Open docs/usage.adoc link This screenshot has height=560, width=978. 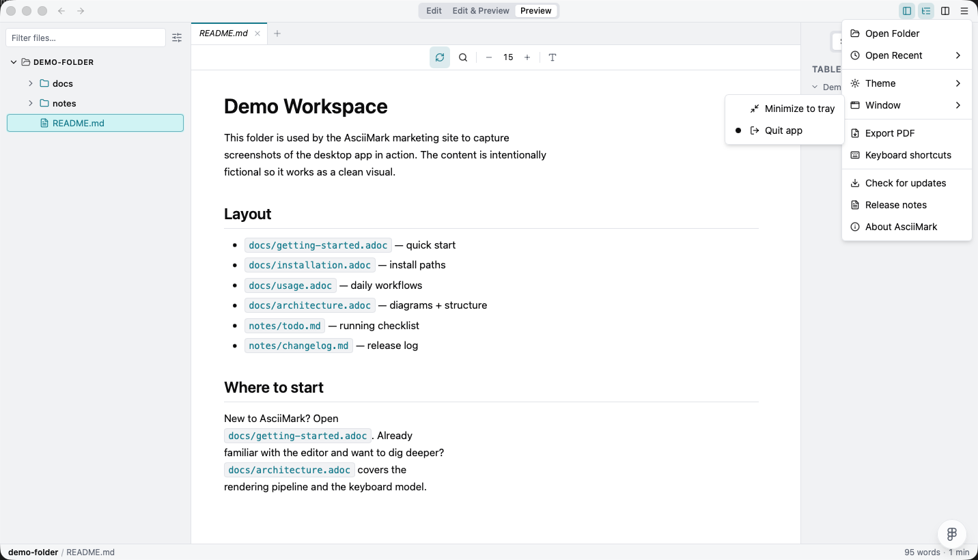[x=290, y=285]
